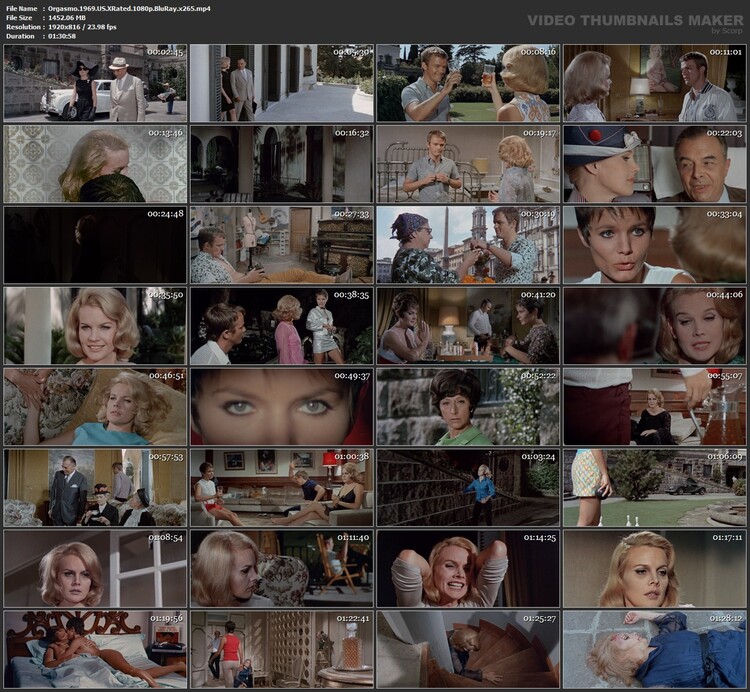Click the thumbnail at 01:22:41
This screenshot has height=692, width=750.
(x=282, y=649)
